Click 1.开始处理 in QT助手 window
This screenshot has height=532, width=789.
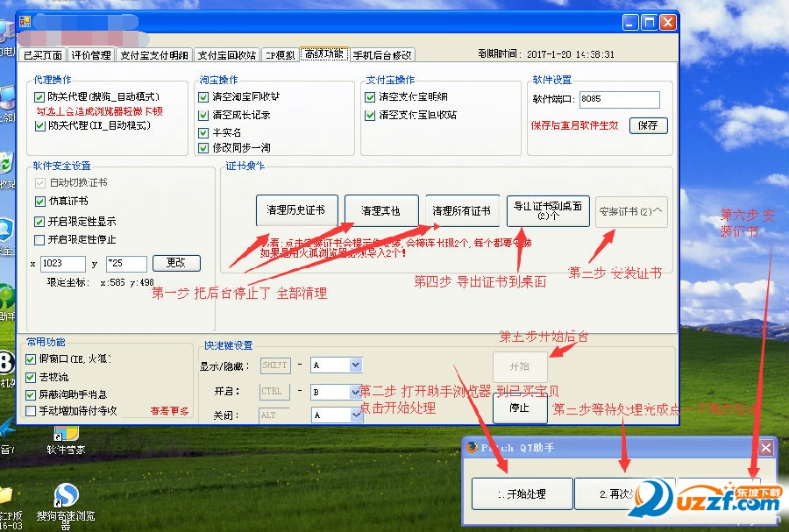[522, 493]
